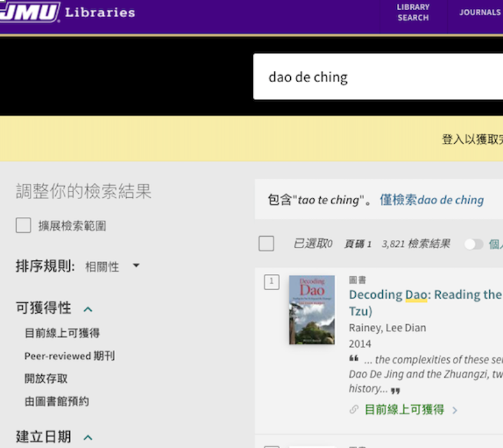Select the checkbox for result 1

click(271, 282)
